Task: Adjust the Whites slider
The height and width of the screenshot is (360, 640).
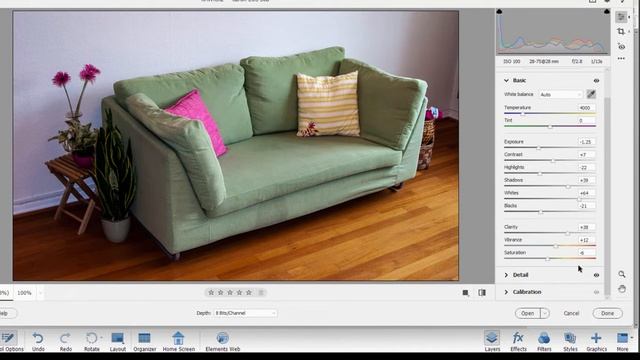Action: pyautogui.click(x=579, y=199)
